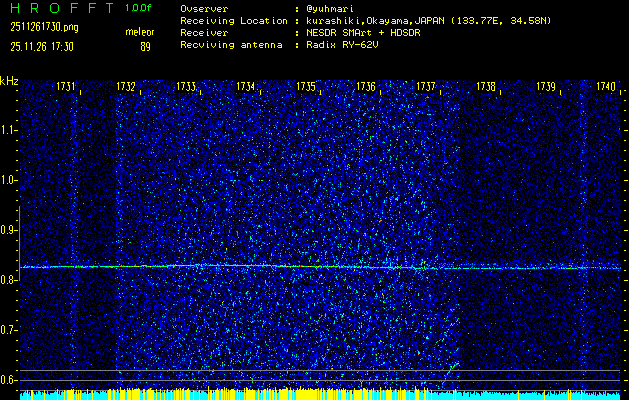
Task: Select the meteor count value 89
Action: 146,46
